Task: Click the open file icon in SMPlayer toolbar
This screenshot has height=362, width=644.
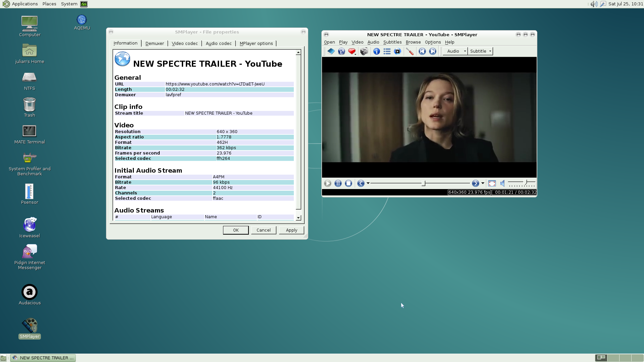Action: click(x=331, y=51)
